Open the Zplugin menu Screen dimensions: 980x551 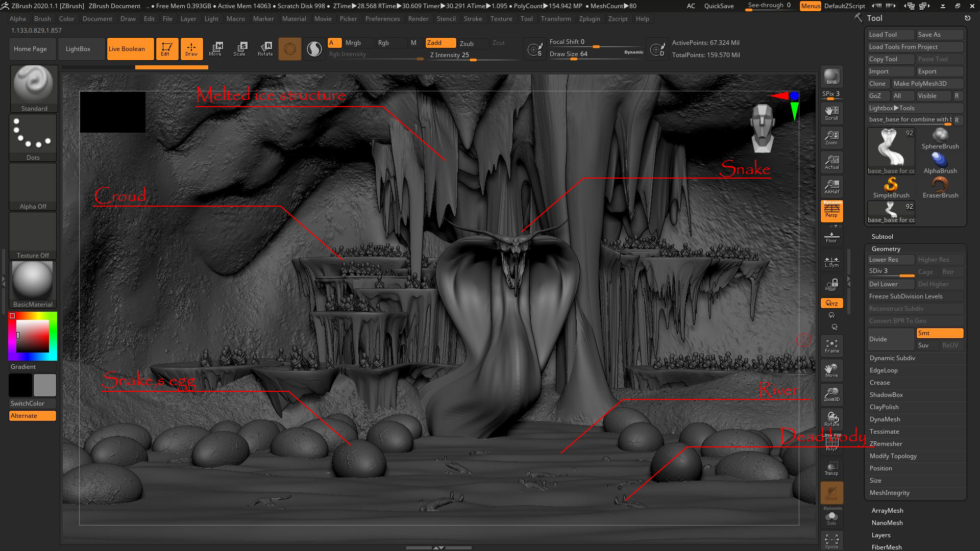589,19
